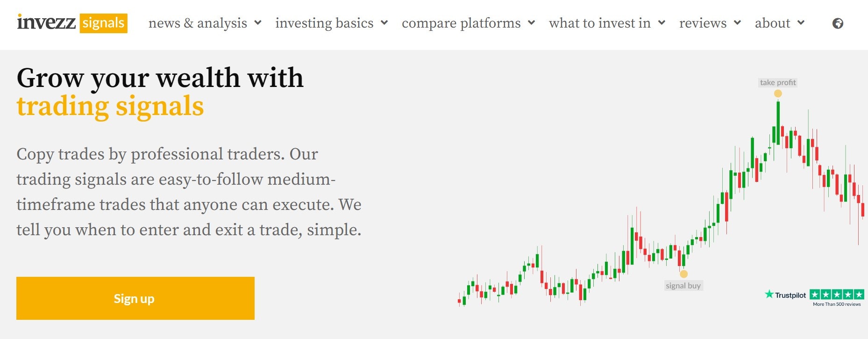The width and height of the screenshot is (868, 339).
Task: Click the take profit marker dot
Action: coord(778,94)
